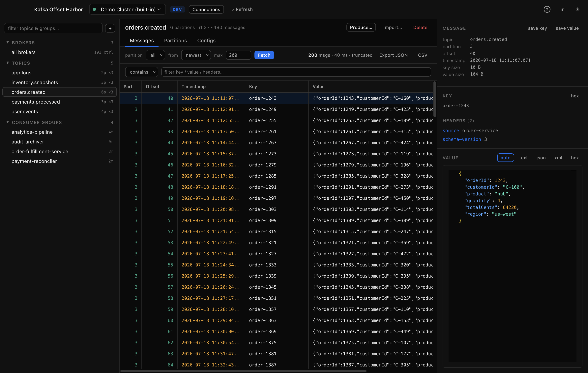Click the source header name
Screen dimensions: 588x373
coord(451,131)
